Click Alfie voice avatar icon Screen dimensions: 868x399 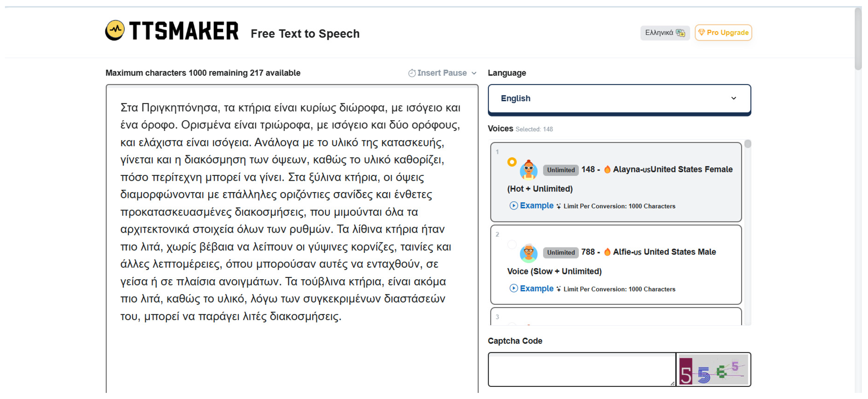click(528, 253)
